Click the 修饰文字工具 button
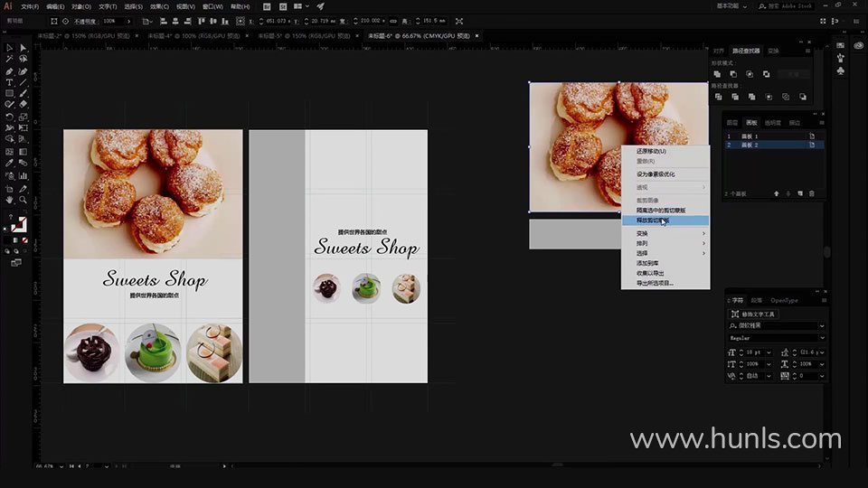868x488 pixels. point(753,314)
